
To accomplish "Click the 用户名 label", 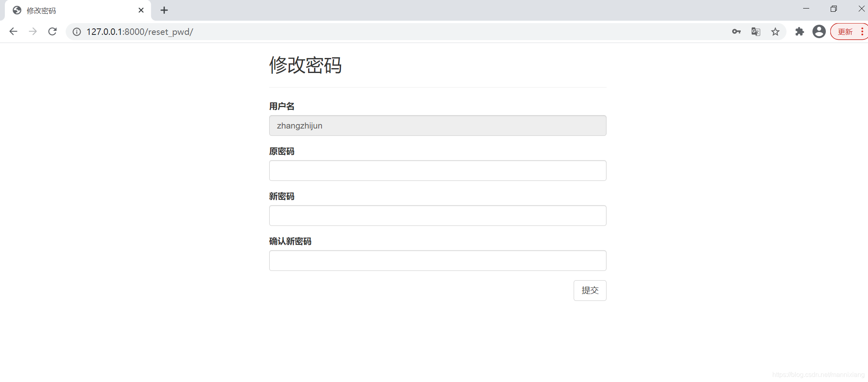I will (x=282, y=106).
